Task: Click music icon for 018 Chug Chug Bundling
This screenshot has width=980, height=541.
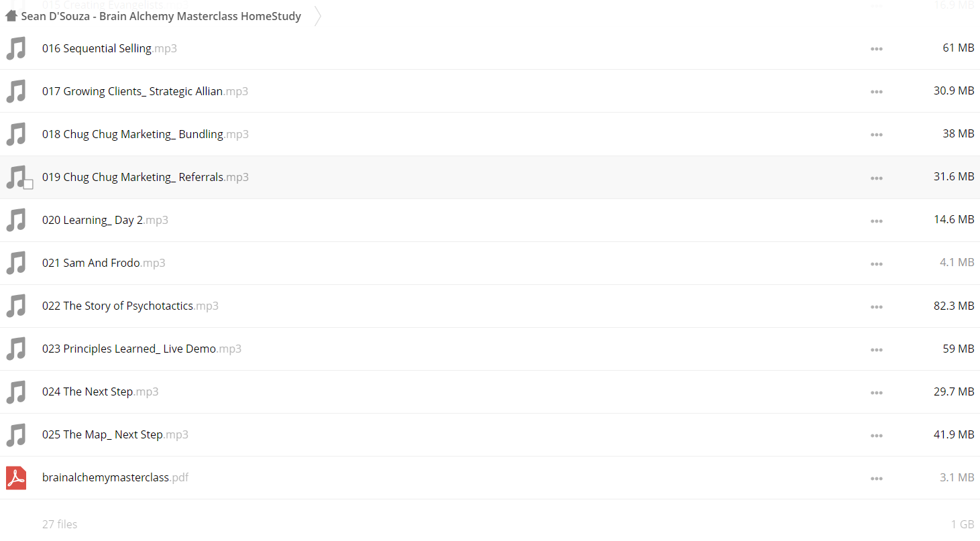Action: coord(16,134)
